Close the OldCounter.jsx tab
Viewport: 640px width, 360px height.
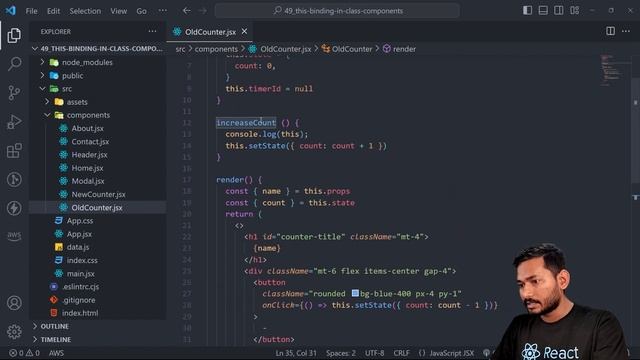244,31
